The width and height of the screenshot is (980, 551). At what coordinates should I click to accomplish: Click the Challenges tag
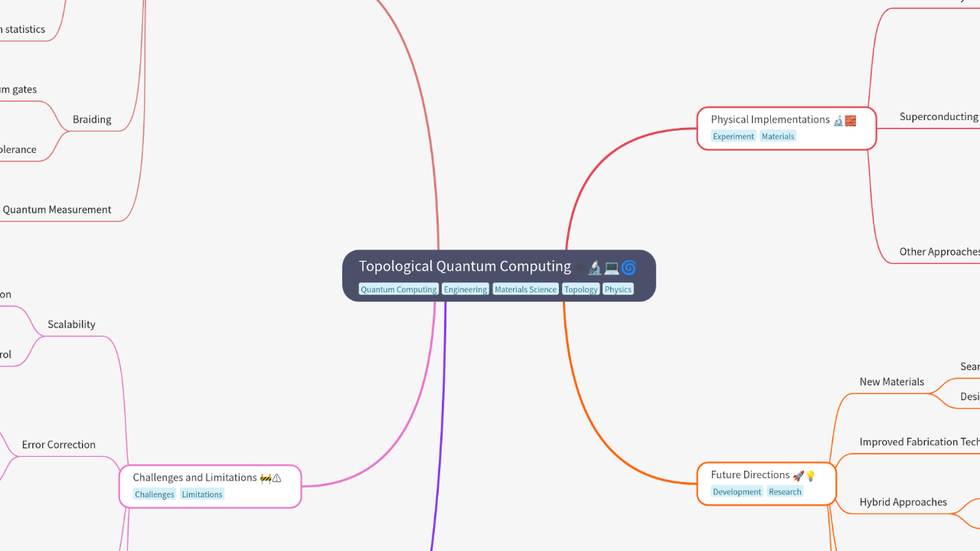(155, 494)
